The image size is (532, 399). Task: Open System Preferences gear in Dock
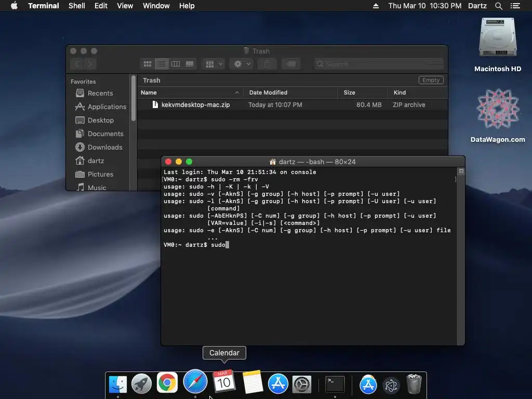point(302,384)
